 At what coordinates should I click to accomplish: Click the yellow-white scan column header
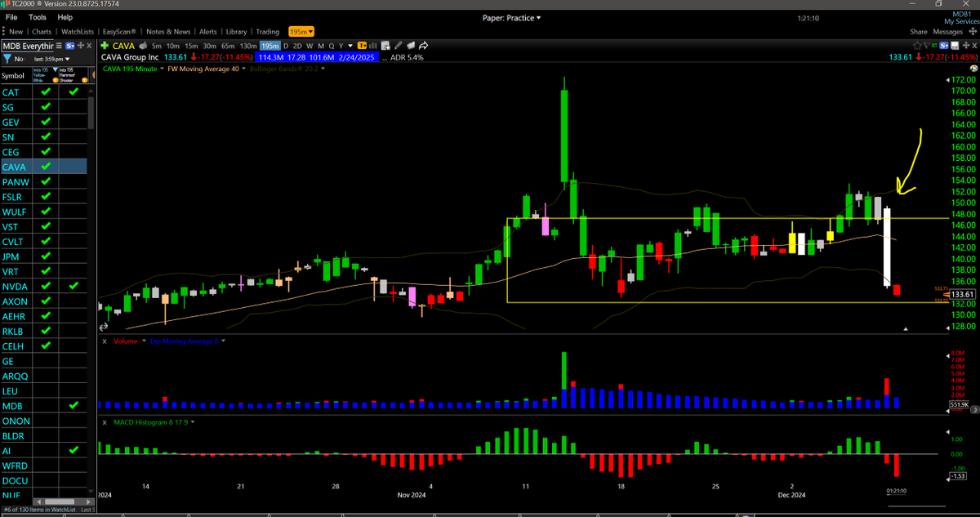[x=44, y=75]
